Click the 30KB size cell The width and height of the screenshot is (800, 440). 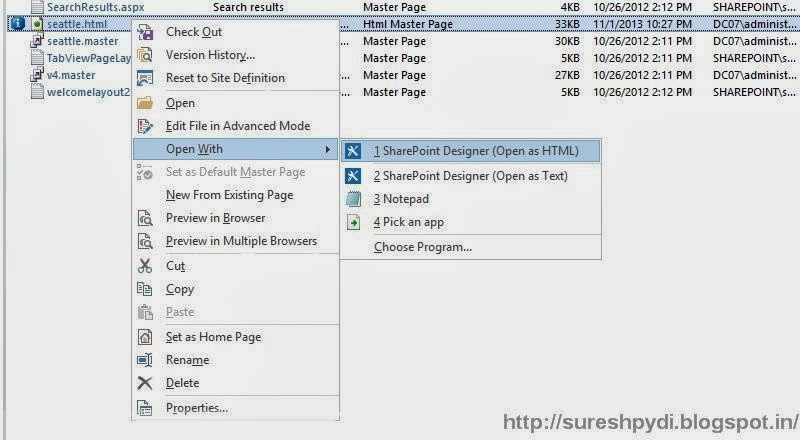(x=567, y=41)
